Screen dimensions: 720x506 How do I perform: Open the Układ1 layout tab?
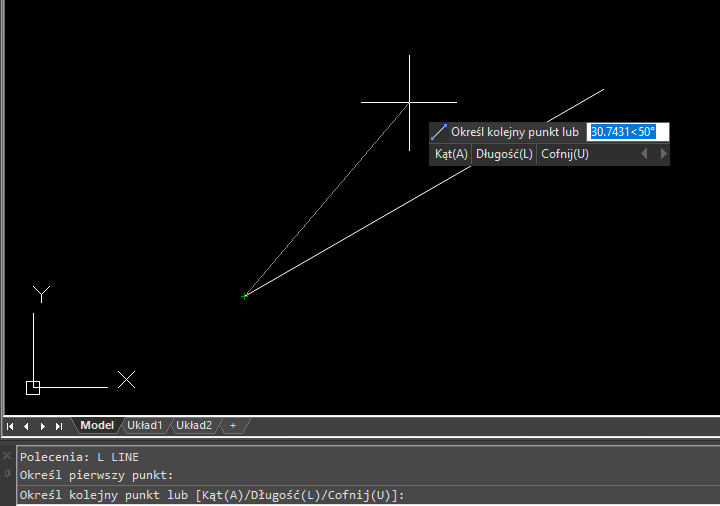tap(145, 425)
